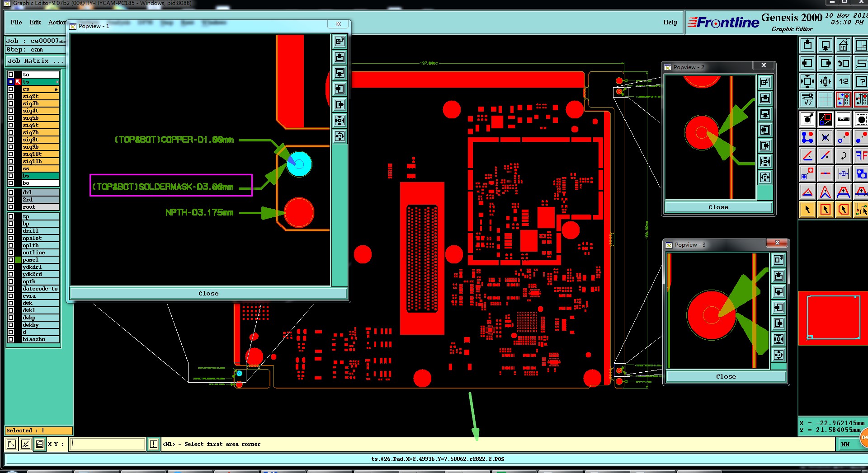Click the Home view icon
This screenshot has width=868, height=473.
(x=843, y=45)
